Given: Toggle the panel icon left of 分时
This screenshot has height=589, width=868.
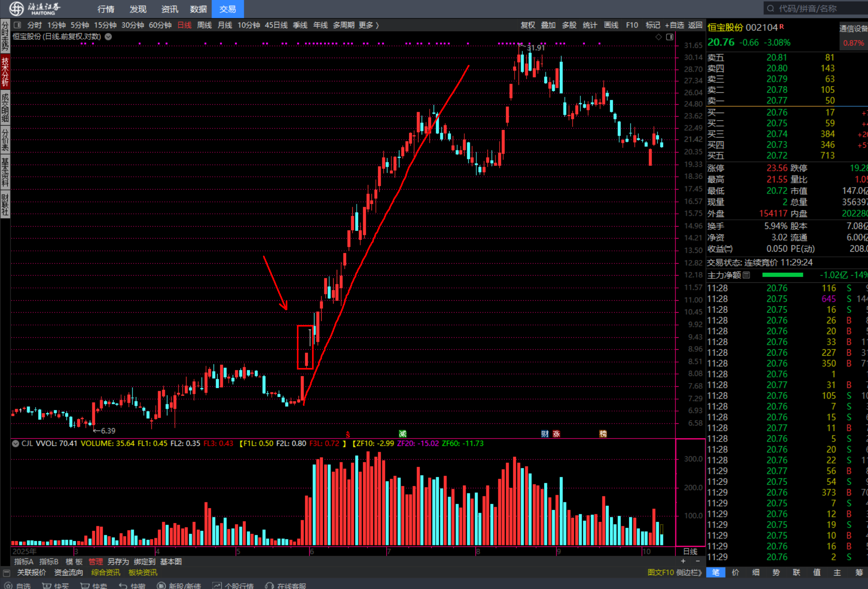Looking at the screenshot, I should (17, 25).
